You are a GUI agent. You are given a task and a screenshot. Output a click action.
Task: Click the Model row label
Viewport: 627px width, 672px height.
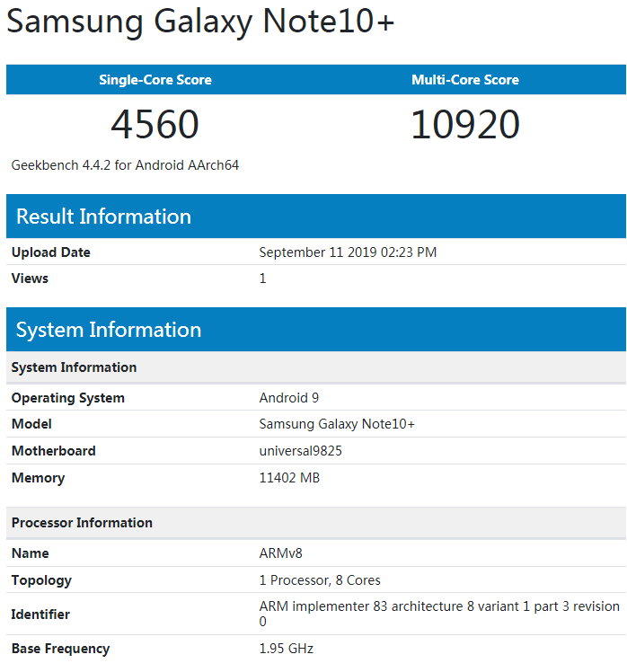click(x=31, y=424)
